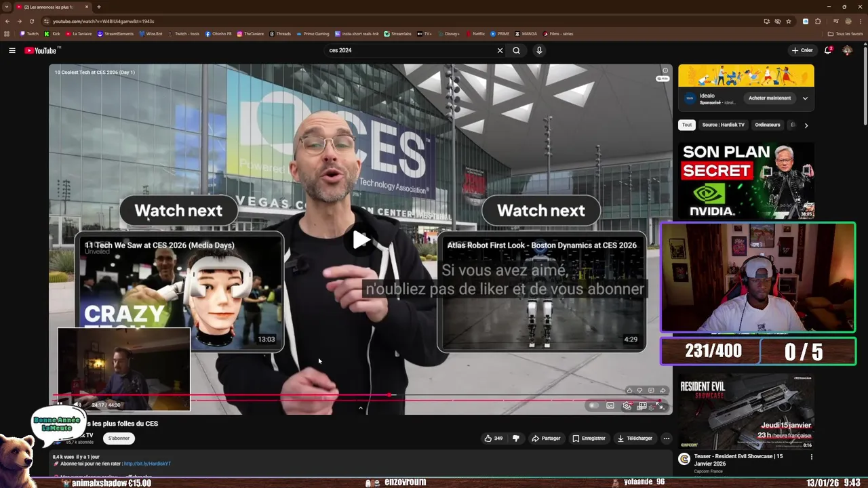Clear the search box with the X
This screenshot has height=488, width=868.
[x=500, y=50]
